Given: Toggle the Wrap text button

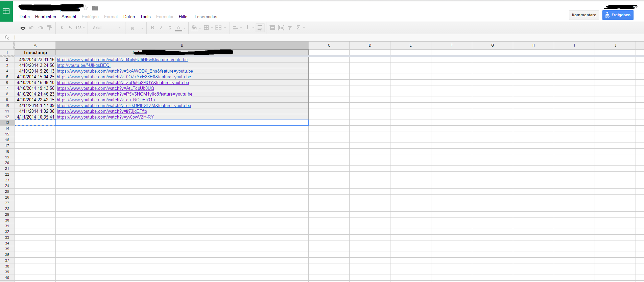Looking at the screenshot, I should pyautogui.click(x=260, y=28).
